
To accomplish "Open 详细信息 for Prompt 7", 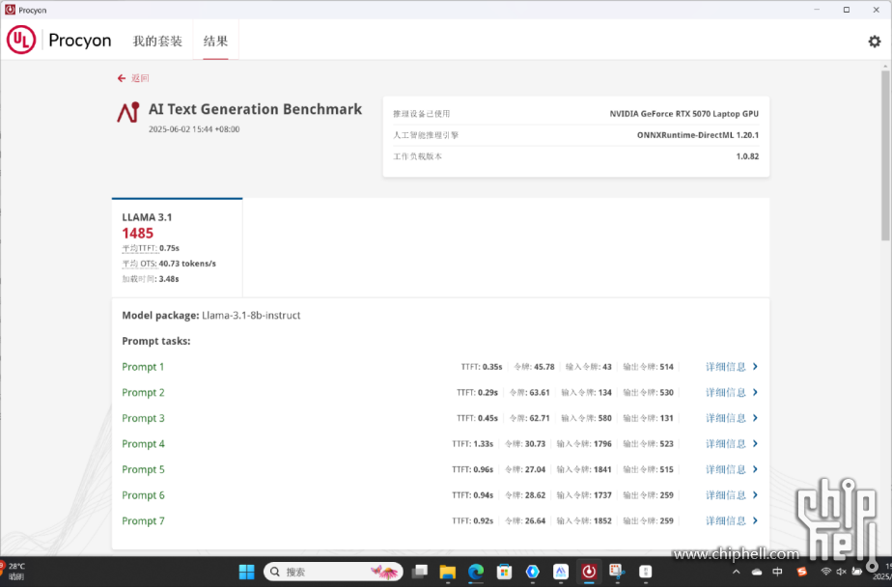I will tap(725, 520).
